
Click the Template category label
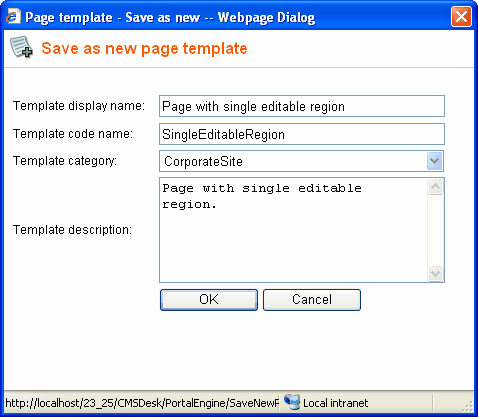65,161
